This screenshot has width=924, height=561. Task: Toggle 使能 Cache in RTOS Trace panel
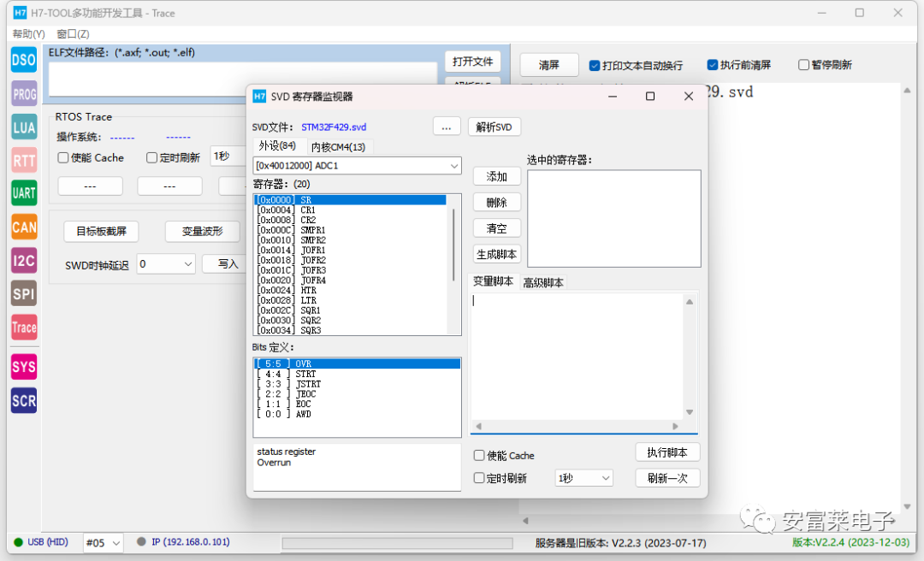click(63, 158)
